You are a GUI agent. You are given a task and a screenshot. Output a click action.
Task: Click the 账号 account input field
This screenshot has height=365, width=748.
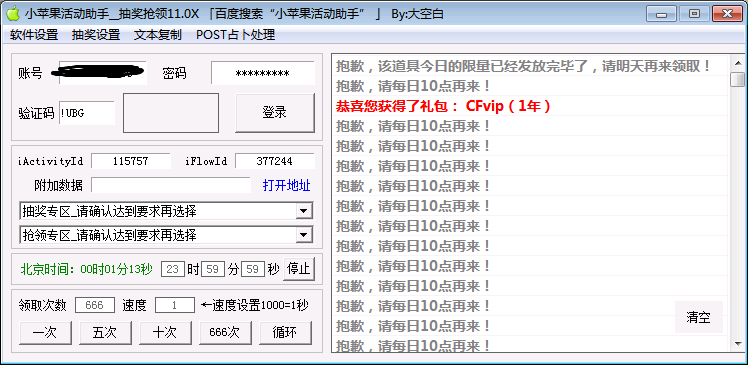click(x=103, y=73)
